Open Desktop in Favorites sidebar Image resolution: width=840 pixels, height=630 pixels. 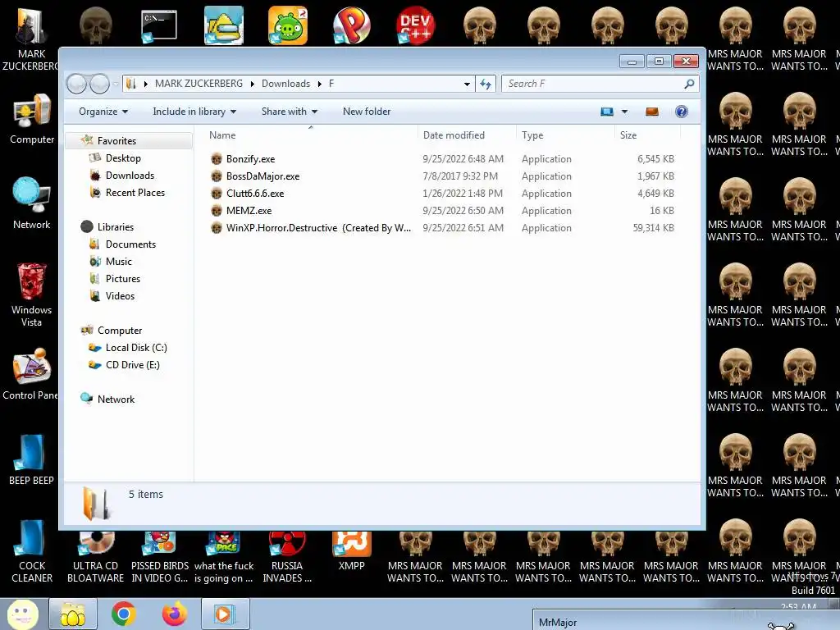pyautogui.click(x=123, y=158)
